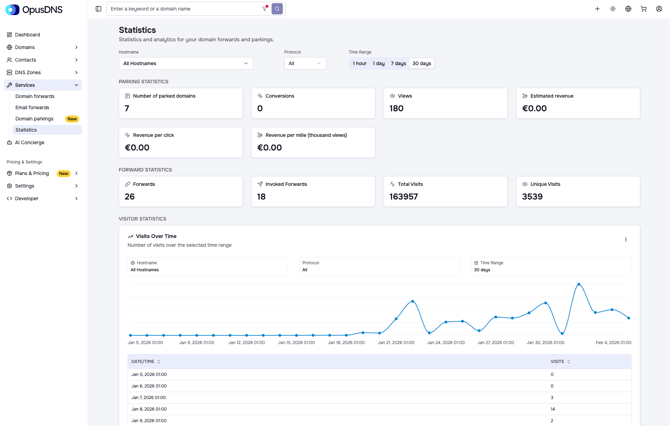Open the user account icon
This screenshot has height=426, width=670.
[659, 9]
